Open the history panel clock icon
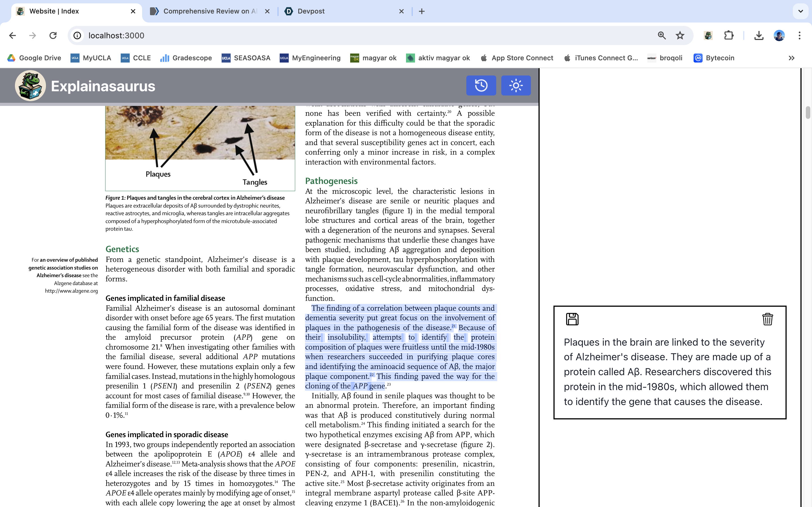The image size is (812, 507). (481, 86)
